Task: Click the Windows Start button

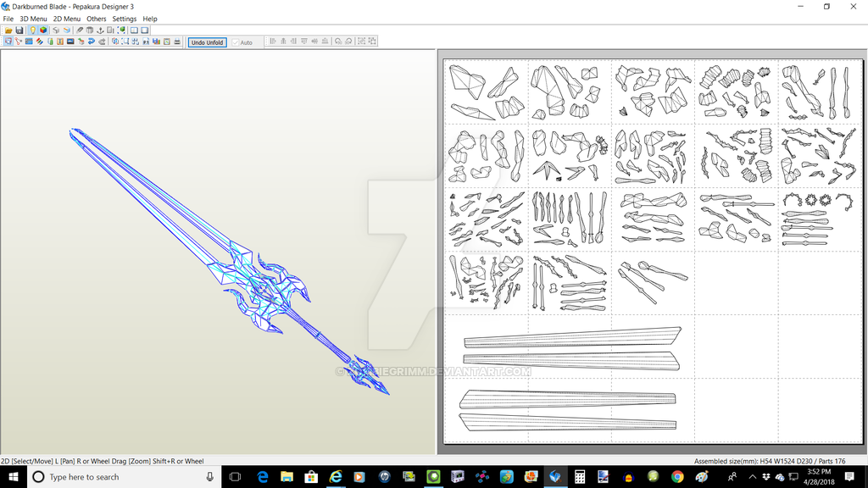Action: coord(14,476)
